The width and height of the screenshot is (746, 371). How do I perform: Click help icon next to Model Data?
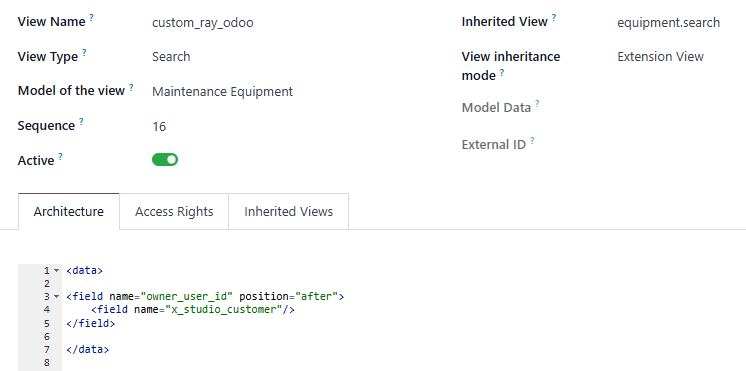pyautogui.click(x=537, y=103)
